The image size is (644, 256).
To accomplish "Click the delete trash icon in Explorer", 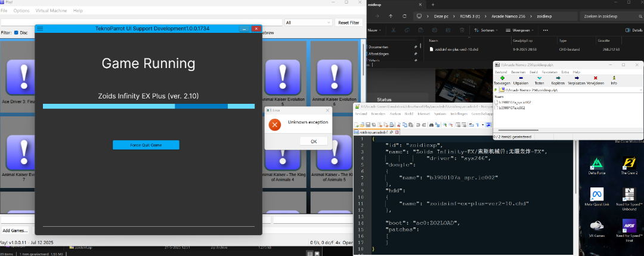I will click(462, 30).
